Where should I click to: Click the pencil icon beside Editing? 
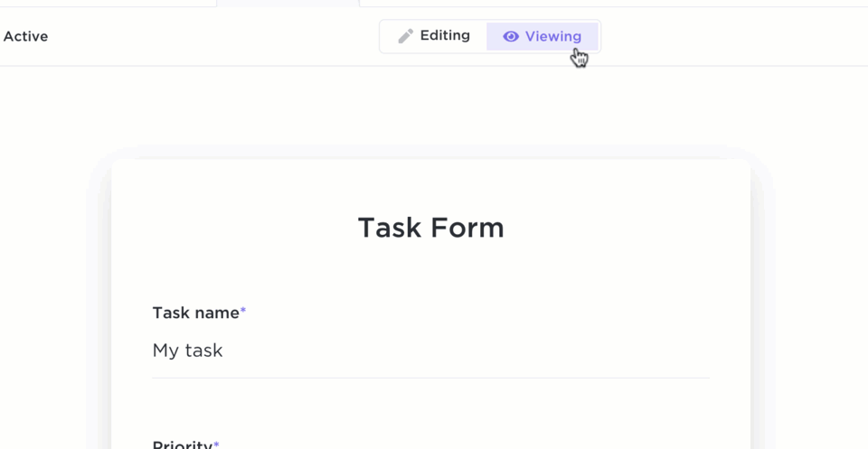click(x=406, y=36)
